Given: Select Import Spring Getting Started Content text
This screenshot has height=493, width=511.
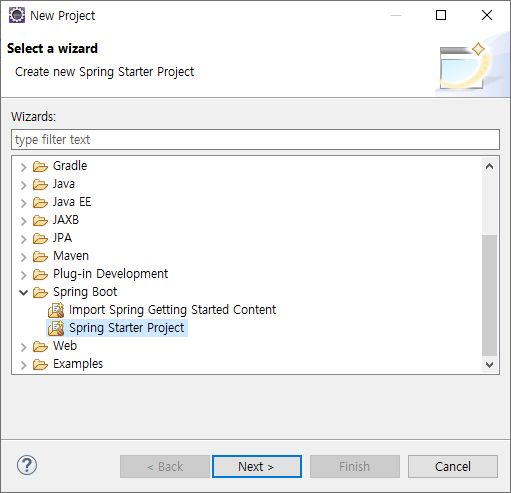Looking at the screenshot, I should (x=172, y=310).
